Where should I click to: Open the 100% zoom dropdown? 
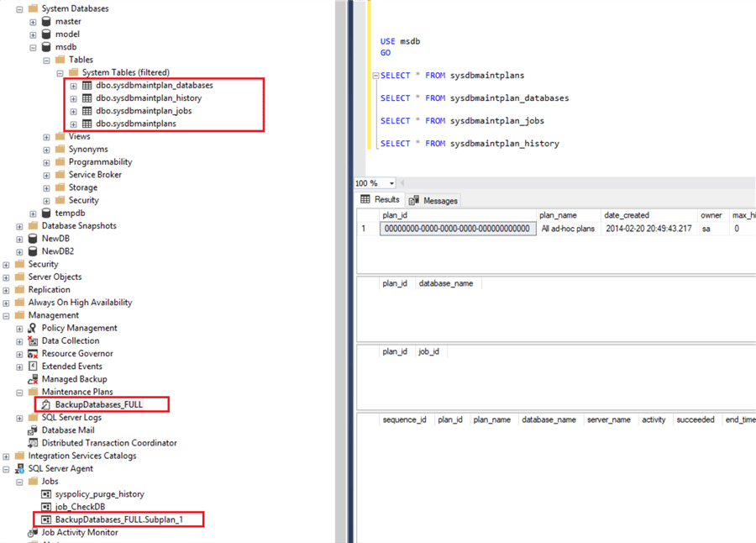point(390,183)
